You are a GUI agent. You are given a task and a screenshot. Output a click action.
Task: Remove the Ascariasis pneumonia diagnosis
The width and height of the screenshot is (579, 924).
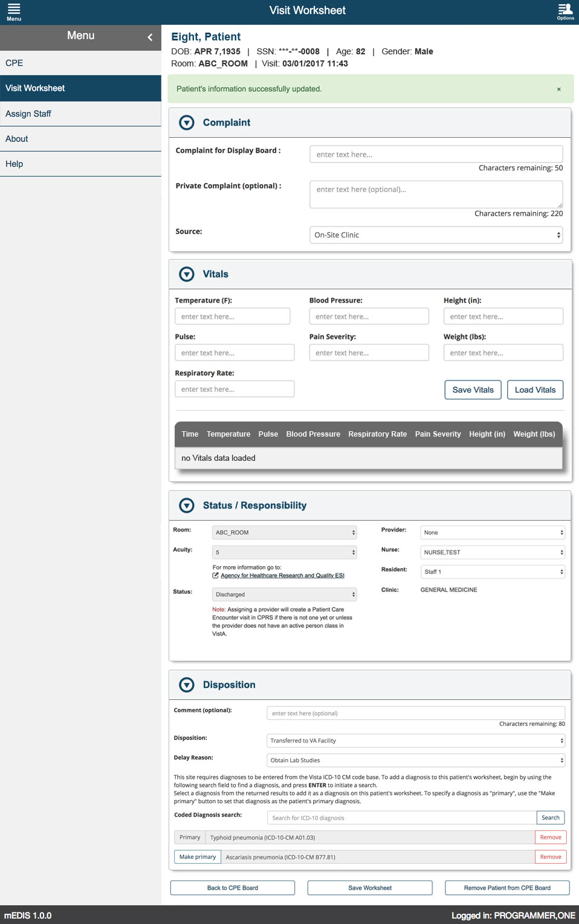pyautogui.click(x=551, y=857)
